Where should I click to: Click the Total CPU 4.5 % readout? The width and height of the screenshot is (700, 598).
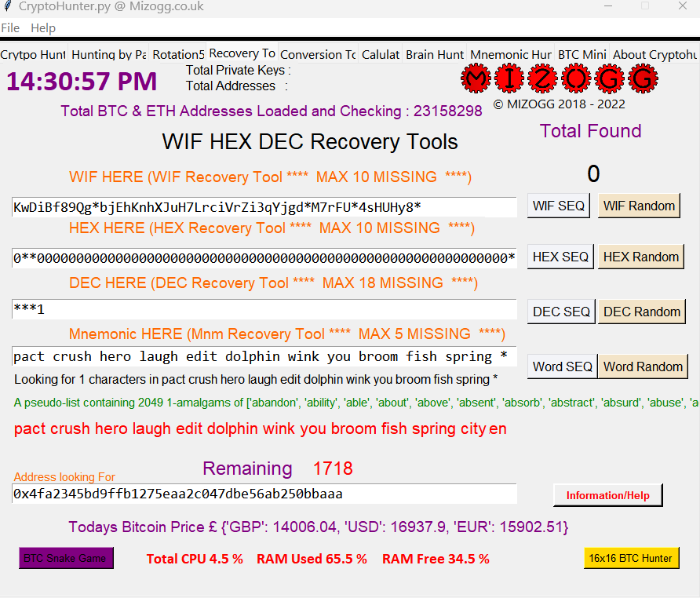195,559
